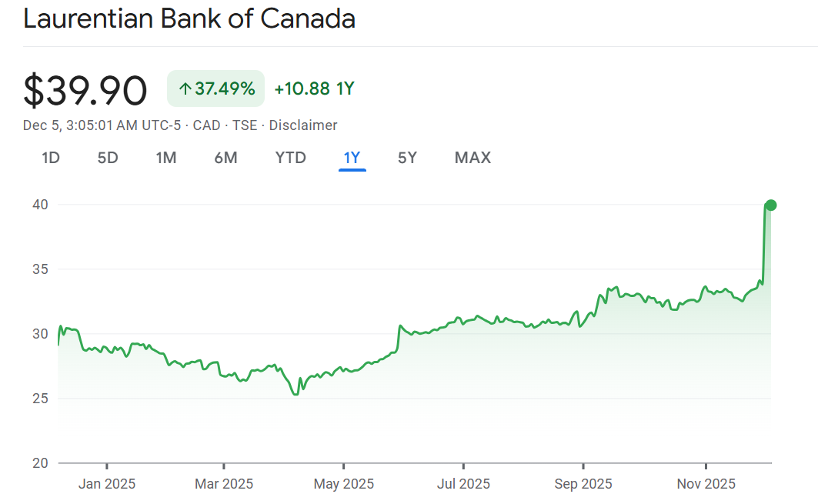Switch to the 5D range tab
This screenshot has width=818, height=504.
(108, 159)
